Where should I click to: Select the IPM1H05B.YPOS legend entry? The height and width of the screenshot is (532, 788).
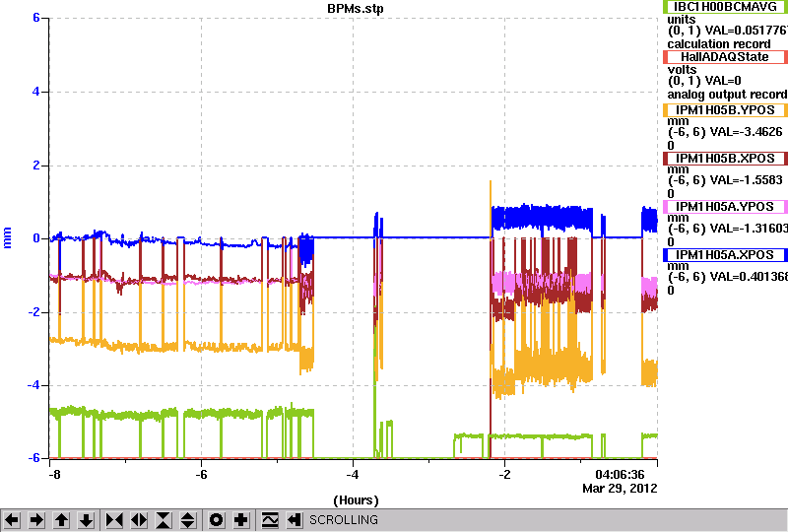(725, 110)
